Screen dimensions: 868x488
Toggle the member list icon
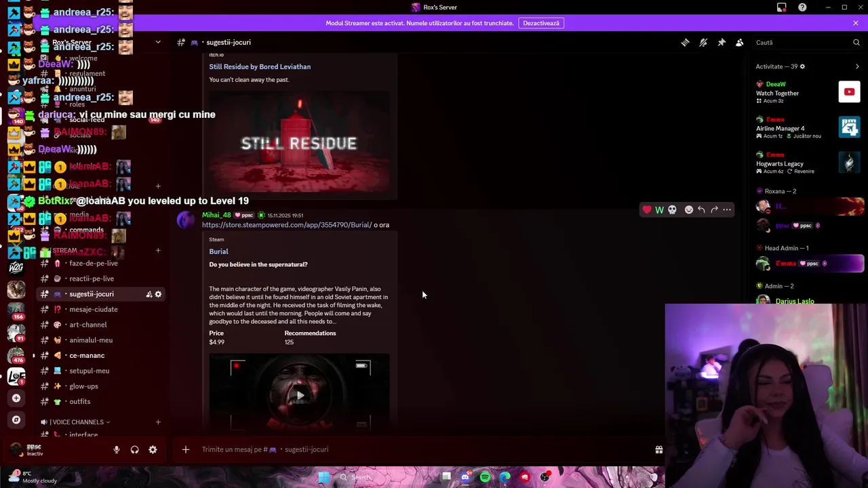(x=740, y=42)
